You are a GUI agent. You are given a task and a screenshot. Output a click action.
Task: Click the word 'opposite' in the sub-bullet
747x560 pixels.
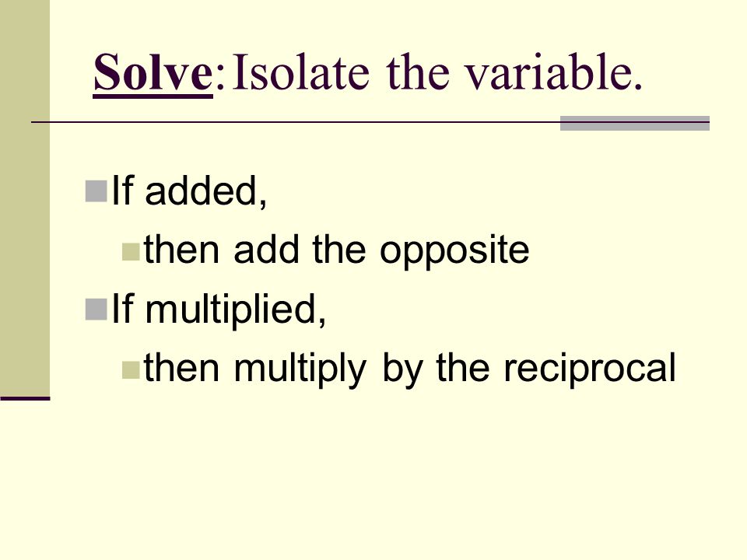click(x=454, y=251)
